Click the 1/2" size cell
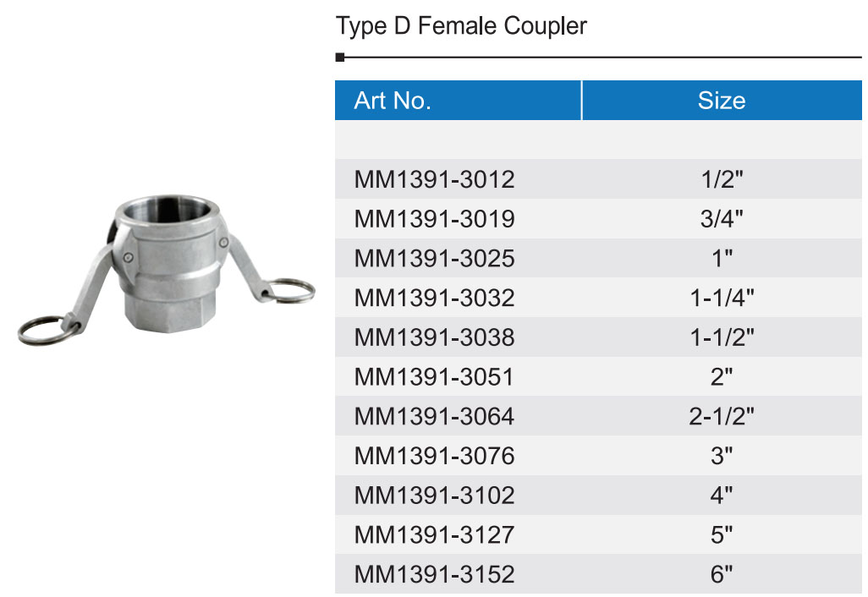This screenshot has height=597, width=868. tap(721, 179)
